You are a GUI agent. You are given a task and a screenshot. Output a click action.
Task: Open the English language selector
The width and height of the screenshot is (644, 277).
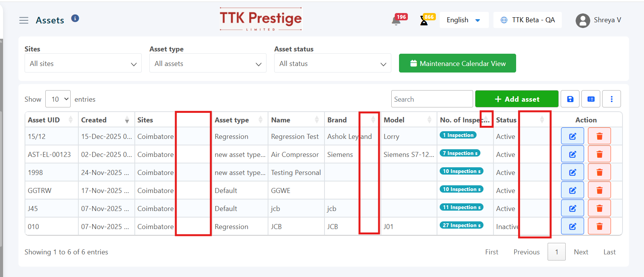(x=463, y=20)
